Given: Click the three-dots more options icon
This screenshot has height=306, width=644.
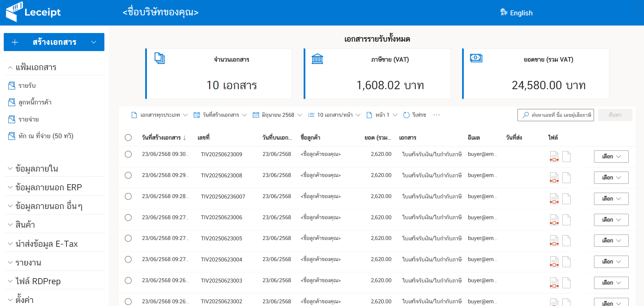Looking at the screenshot, I should pos(437,115).
